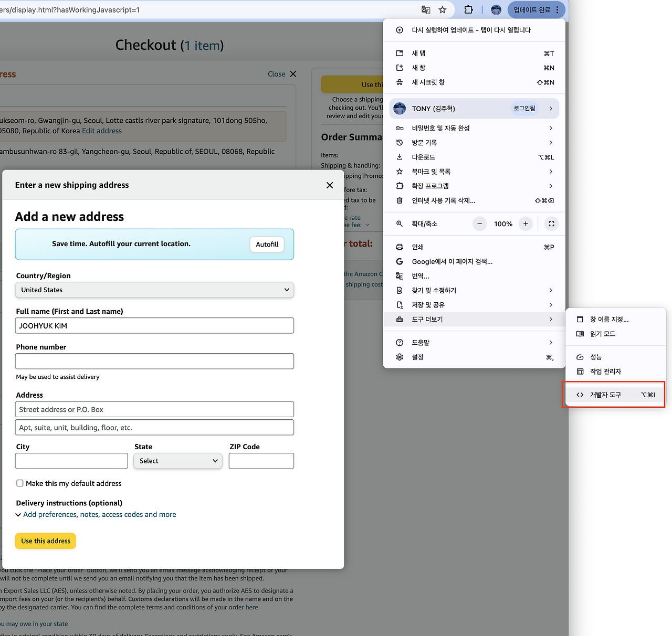
Task: Click the Edit address link
Action: coord(102,131)
